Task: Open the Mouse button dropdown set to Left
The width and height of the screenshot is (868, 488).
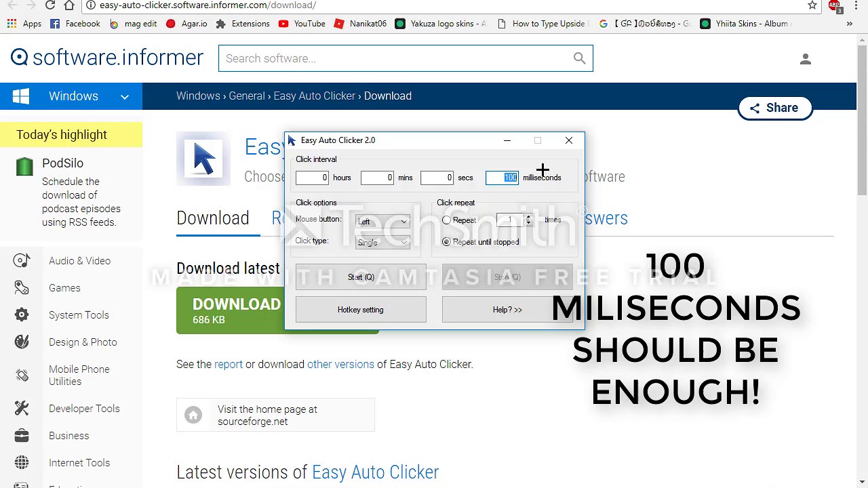Action: tap(382, 222)
